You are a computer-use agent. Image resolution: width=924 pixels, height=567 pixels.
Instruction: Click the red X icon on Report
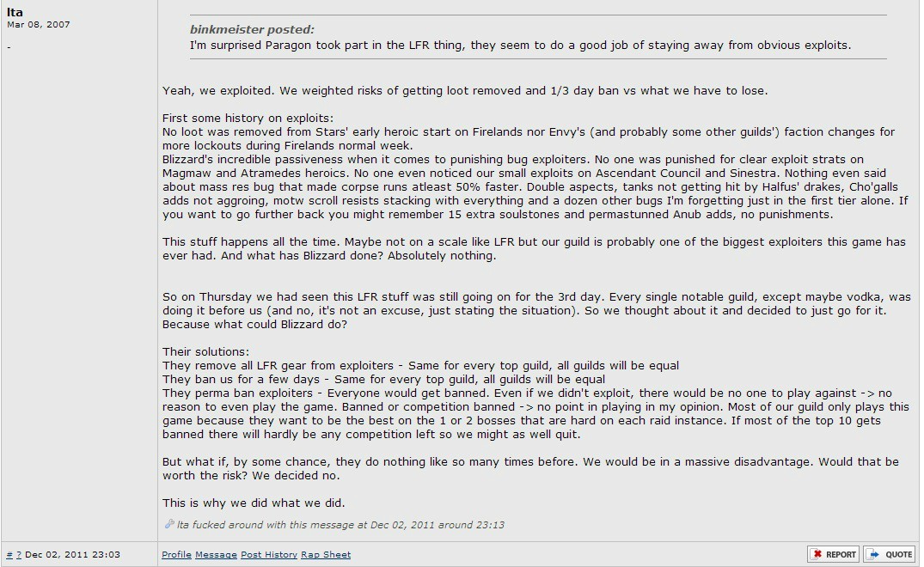(817, 554)
